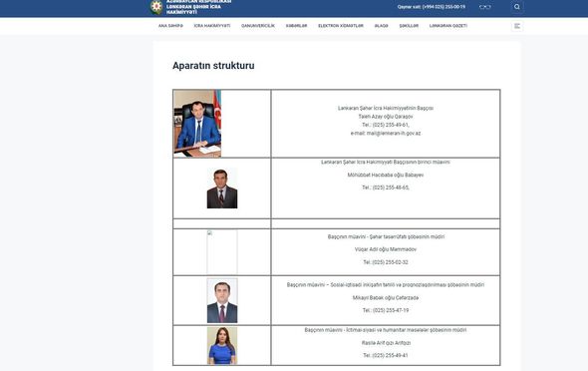This screenshot has width=588, height=371.
Task: Click the ƏLAQƏ navigation item
Action: point(381,26)
